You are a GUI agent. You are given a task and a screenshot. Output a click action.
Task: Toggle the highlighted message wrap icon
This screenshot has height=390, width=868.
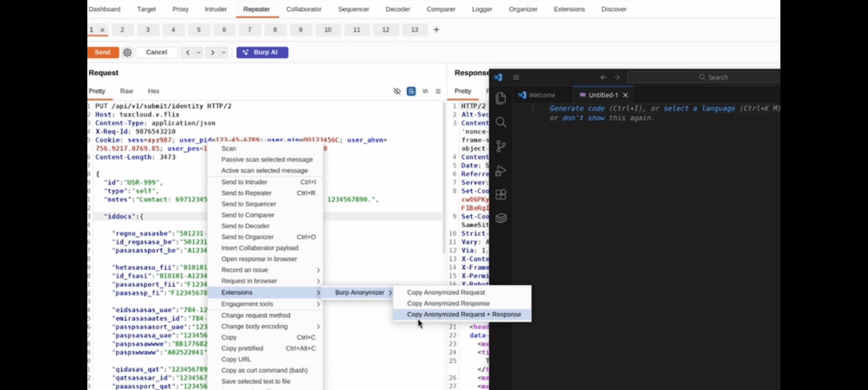411,91
